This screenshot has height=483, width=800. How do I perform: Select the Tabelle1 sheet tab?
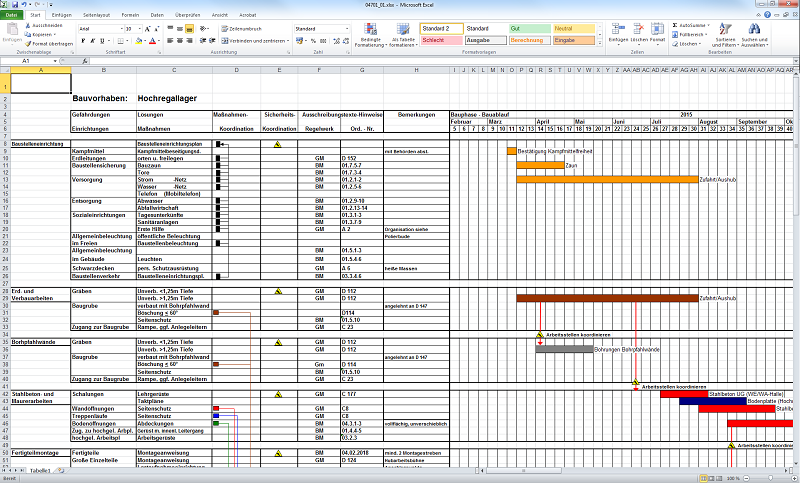pyautogui.click(x=39, y=470)
